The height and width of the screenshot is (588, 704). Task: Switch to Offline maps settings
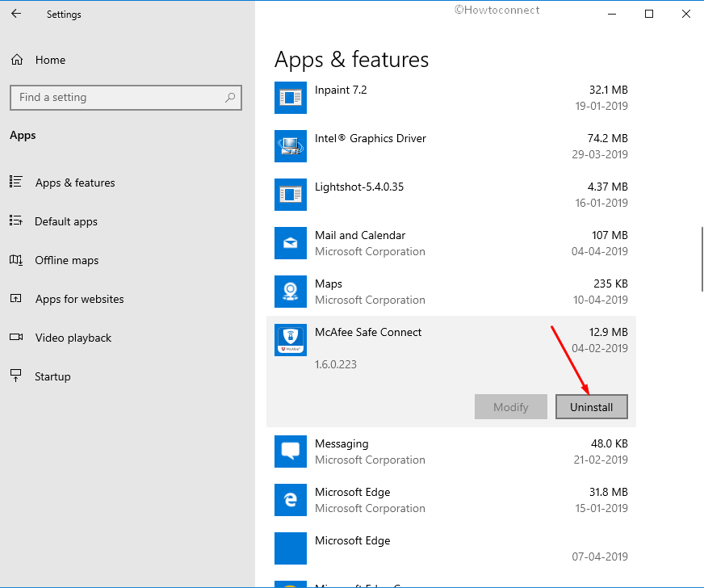[x=67, y=260]
